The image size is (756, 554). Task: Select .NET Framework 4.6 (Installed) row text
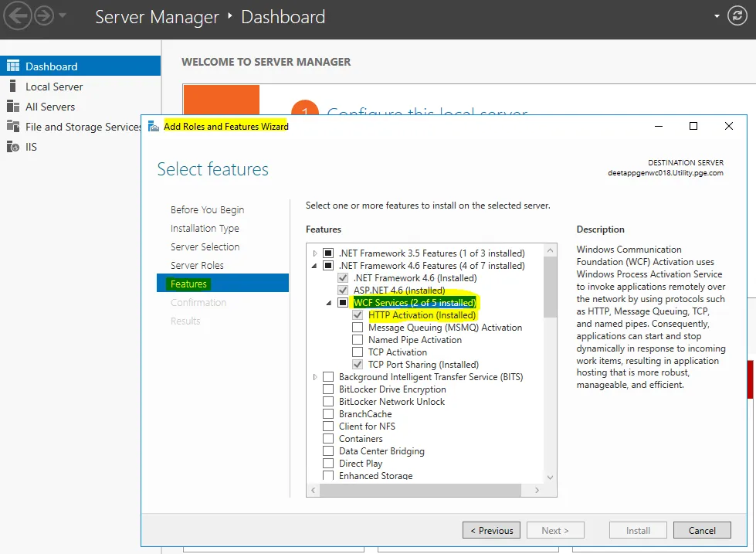click(415, 278)
